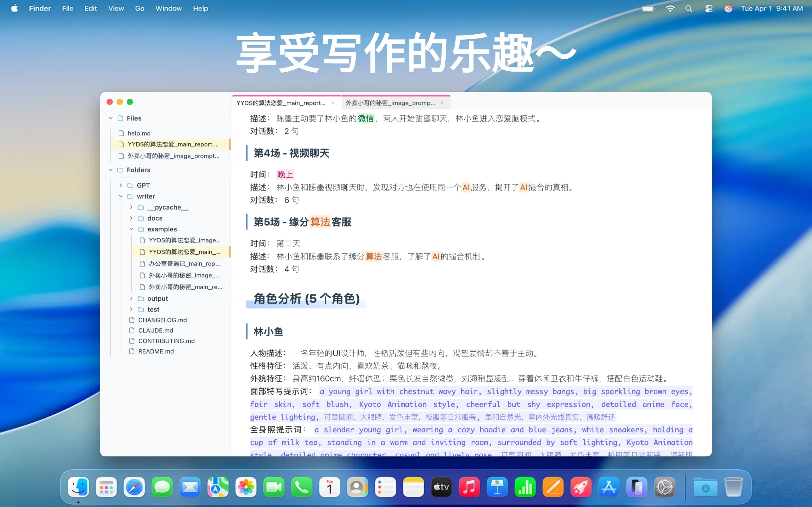Launch Messages app in dock
This screenshot has height=507, width=812.
click(162, 487)
